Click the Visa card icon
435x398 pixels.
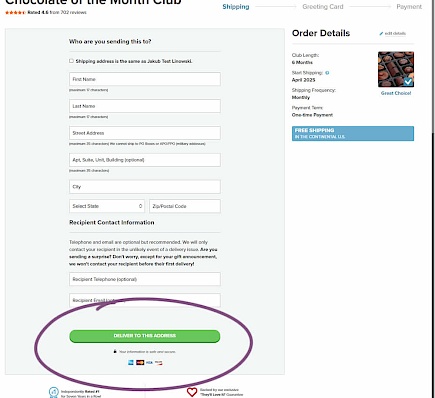(x=149, y=362)
